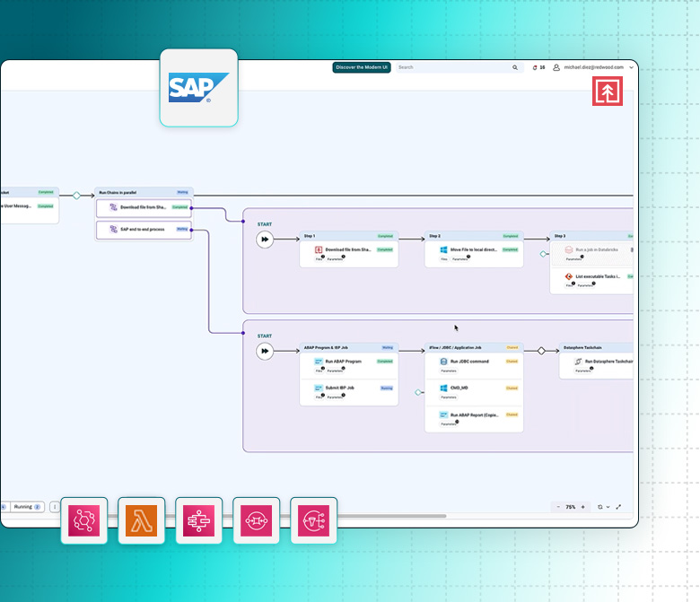700x602 pixels.
Task: Expand the user account dropdown arrow
Action: pos(631,67)
